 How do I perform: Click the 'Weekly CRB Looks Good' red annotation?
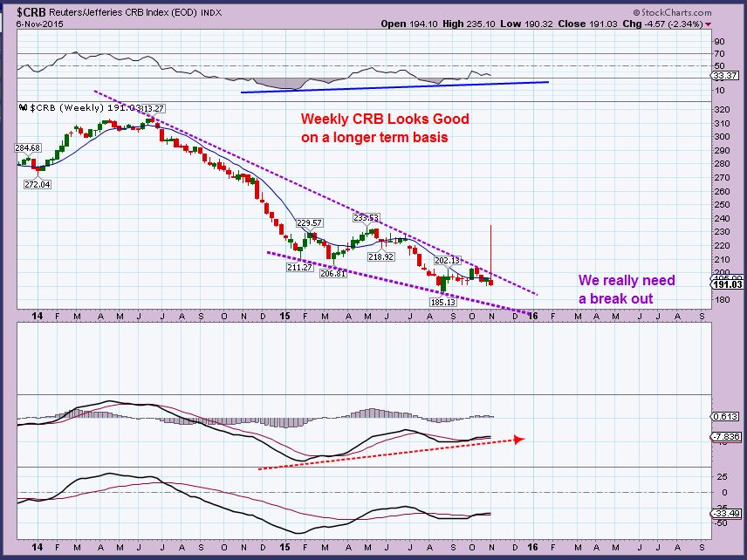(x=385, y=119)
